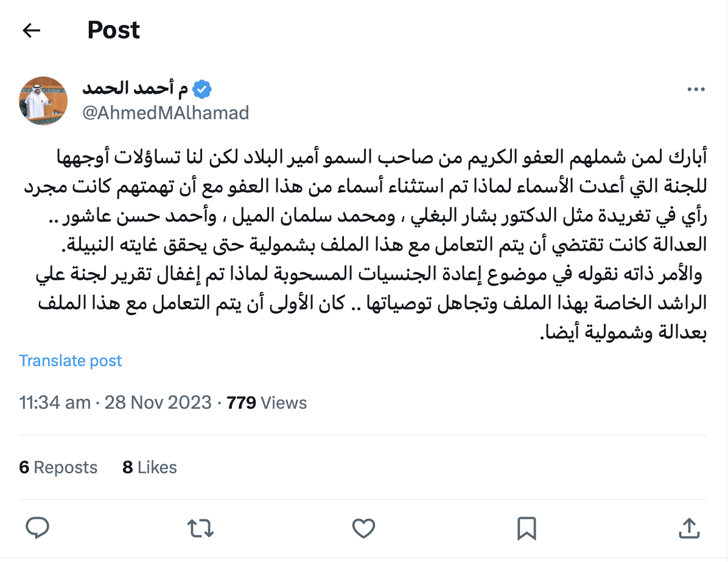Click the 11:34 am timestamp

point(55,403)
